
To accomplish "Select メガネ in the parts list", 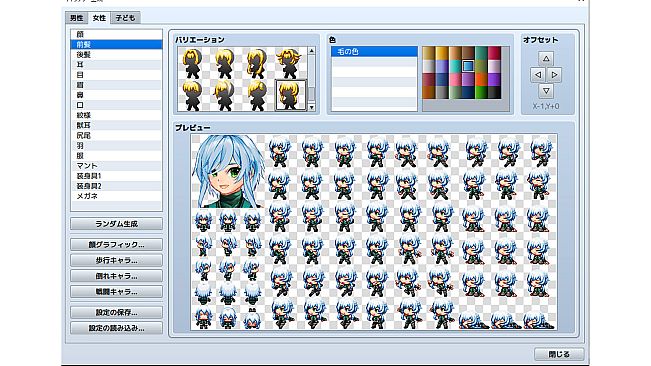I will pyautogui.click(x=116, y=196).
